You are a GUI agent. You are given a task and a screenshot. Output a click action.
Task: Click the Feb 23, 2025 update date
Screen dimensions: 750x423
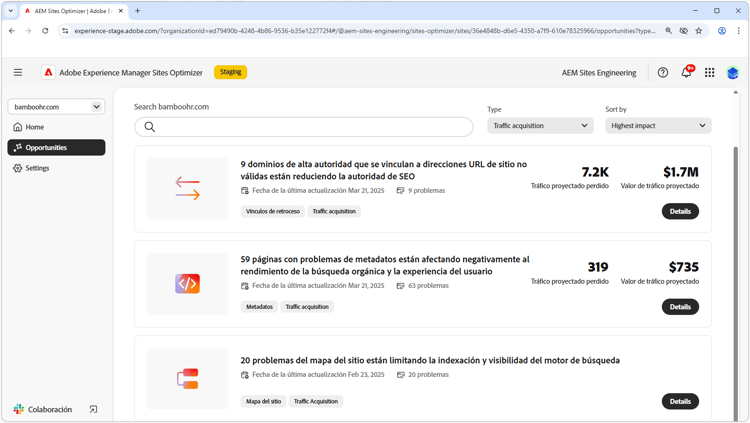pos(366,375)
